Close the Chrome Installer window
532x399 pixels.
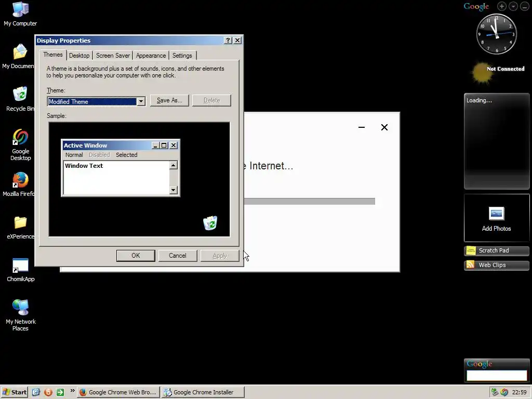[384, 127]
